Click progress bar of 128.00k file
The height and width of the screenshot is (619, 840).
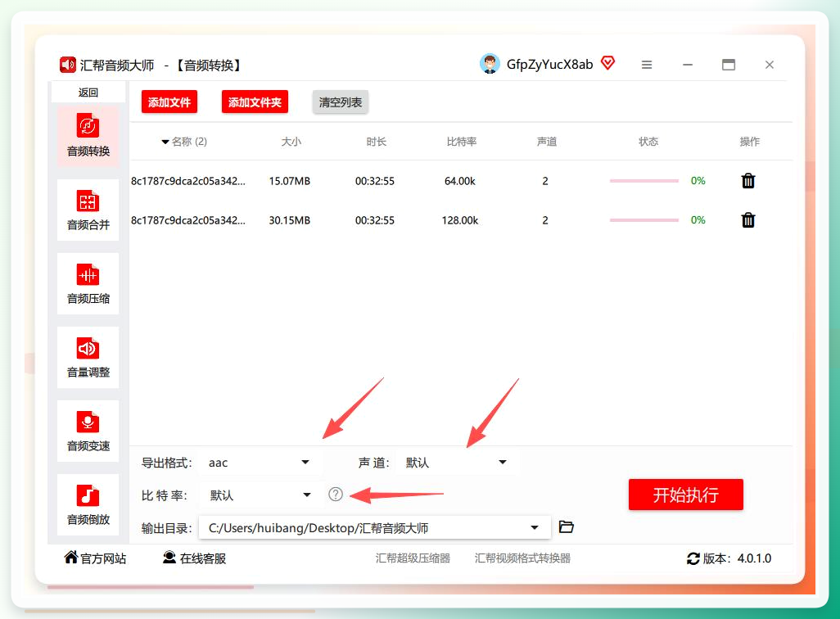click(x=644, y=220)
